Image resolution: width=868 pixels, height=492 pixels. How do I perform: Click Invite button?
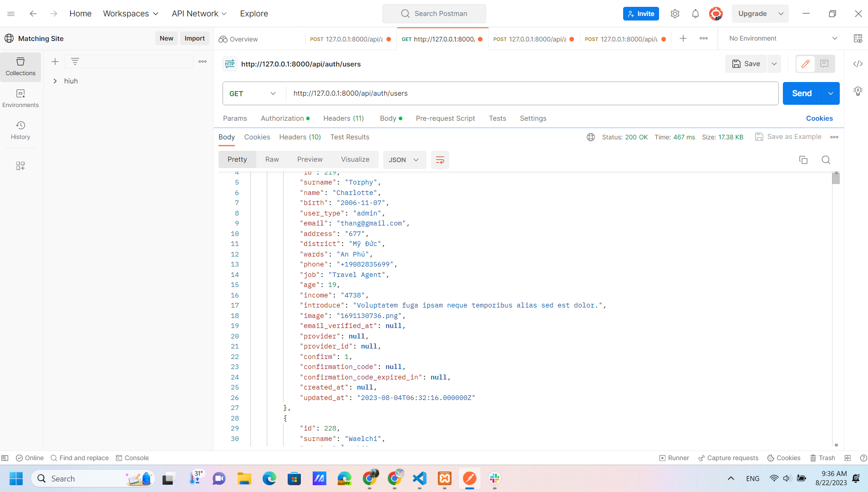coord(641,14)
